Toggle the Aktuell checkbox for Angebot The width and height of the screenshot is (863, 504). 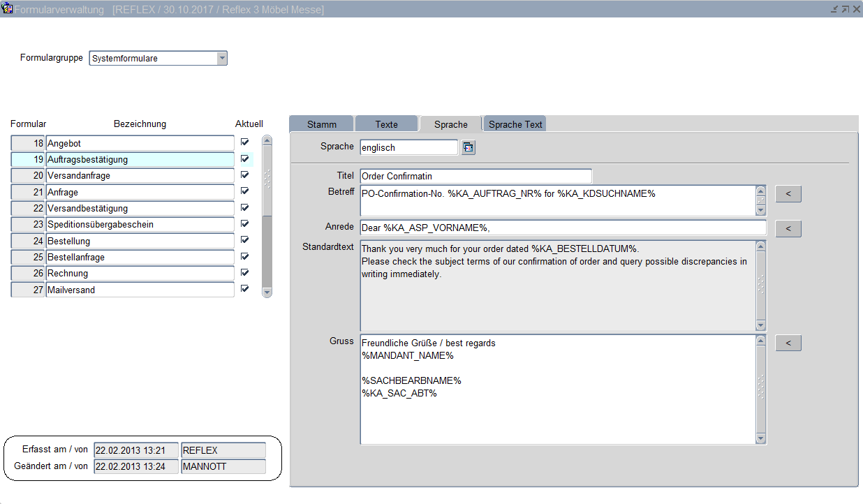click(244, 142)
